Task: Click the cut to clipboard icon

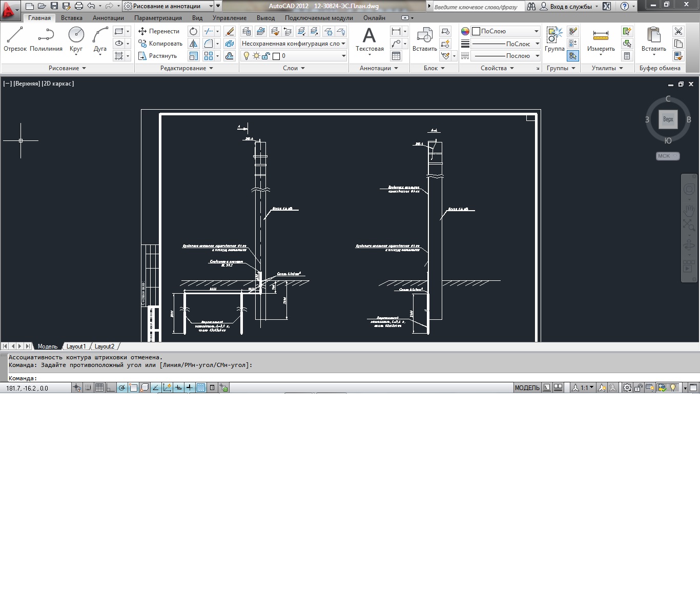Action: click(678, 31)
